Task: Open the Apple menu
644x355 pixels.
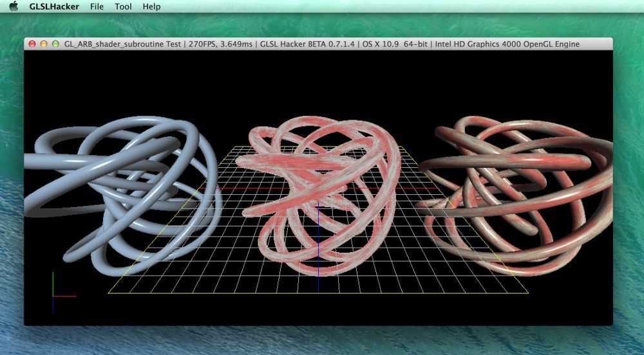Action: pos(14,6)
